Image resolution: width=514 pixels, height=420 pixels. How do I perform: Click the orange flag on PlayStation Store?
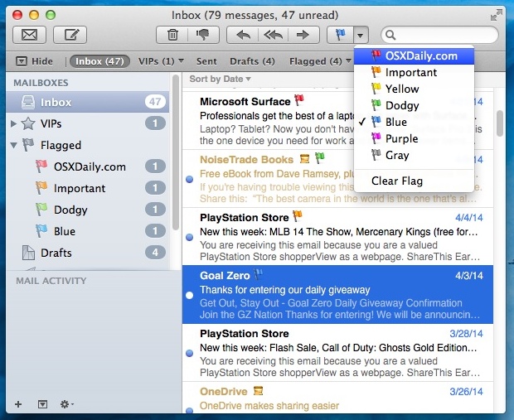point(298,215)
